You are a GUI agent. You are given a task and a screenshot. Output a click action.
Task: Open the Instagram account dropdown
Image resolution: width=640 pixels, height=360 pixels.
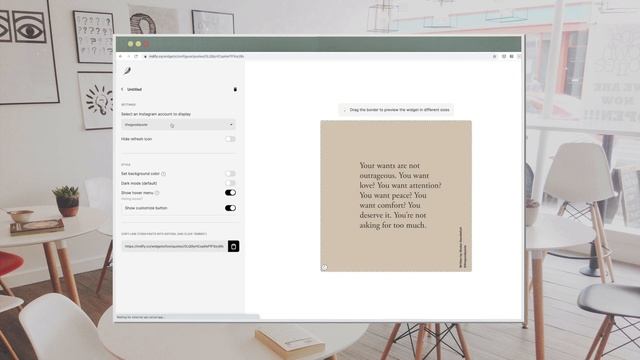click(178, 124)
